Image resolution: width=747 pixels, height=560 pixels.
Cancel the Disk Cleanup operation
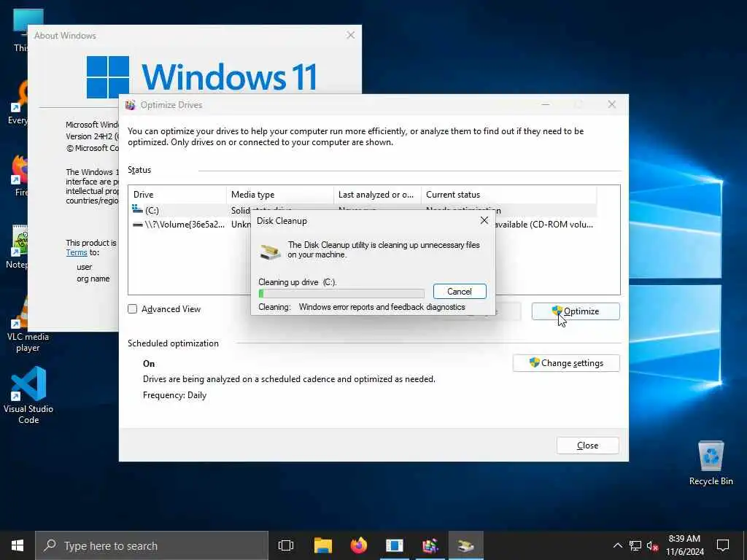pos(460,292)
